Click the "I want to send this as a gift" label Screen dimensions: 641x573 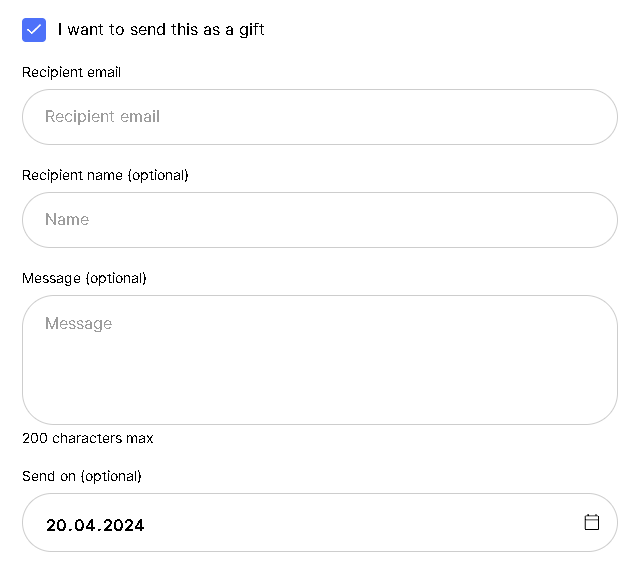pos(161,30)
